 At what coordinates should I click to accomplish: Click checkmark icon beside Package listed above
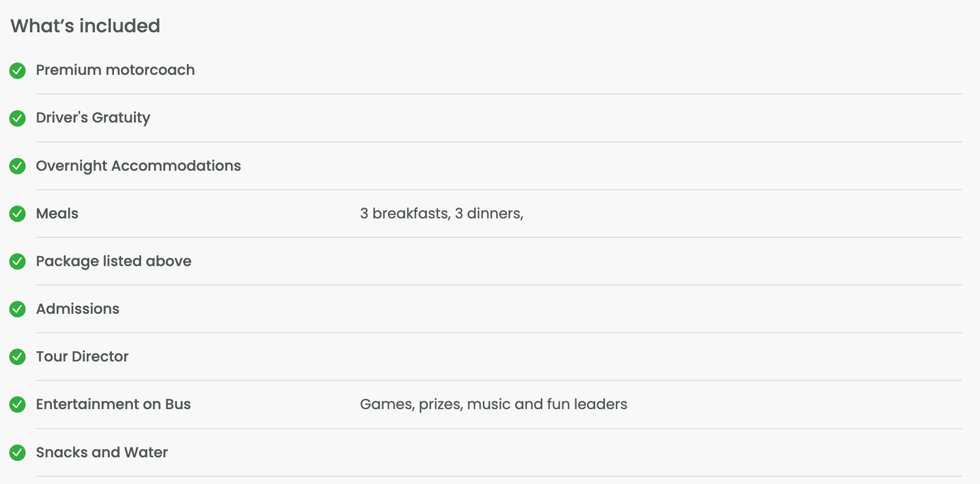click(17, 261)
